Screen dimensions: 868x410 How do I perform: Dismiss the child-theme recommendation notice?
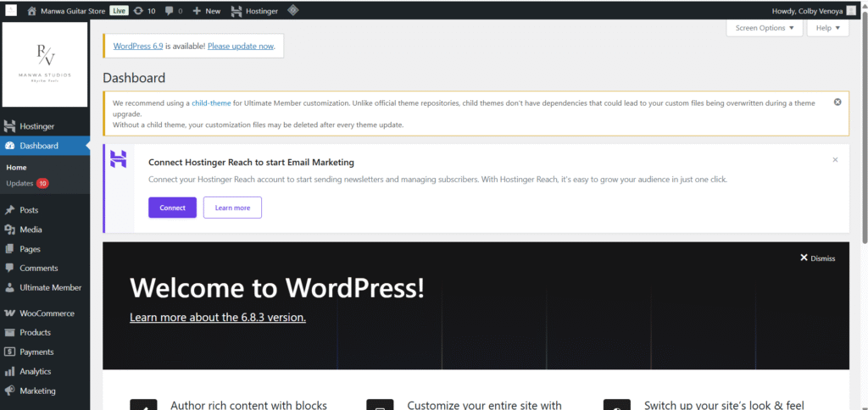[837, 102]
